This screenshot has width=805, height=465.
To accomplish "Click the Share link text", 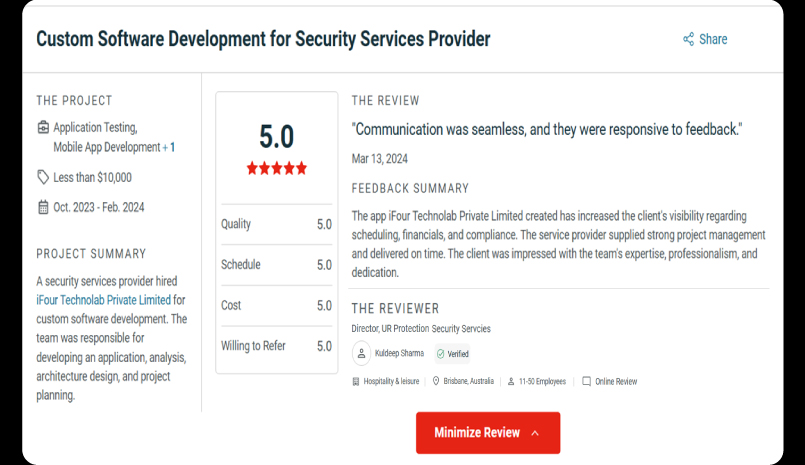I will point(713,39).
